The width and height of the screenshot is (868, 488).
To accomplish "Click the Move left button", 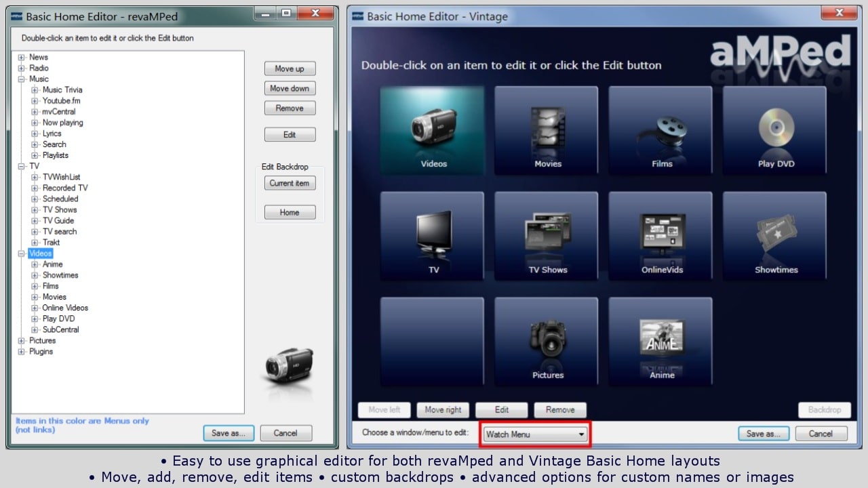I will [384, 409].
